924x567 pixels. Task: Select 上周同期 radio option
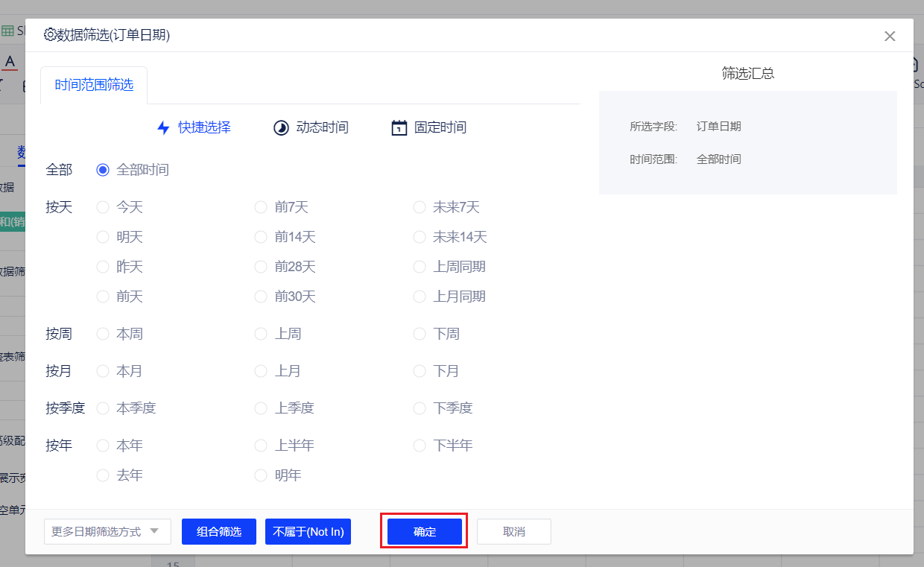(x=420, y=267)
